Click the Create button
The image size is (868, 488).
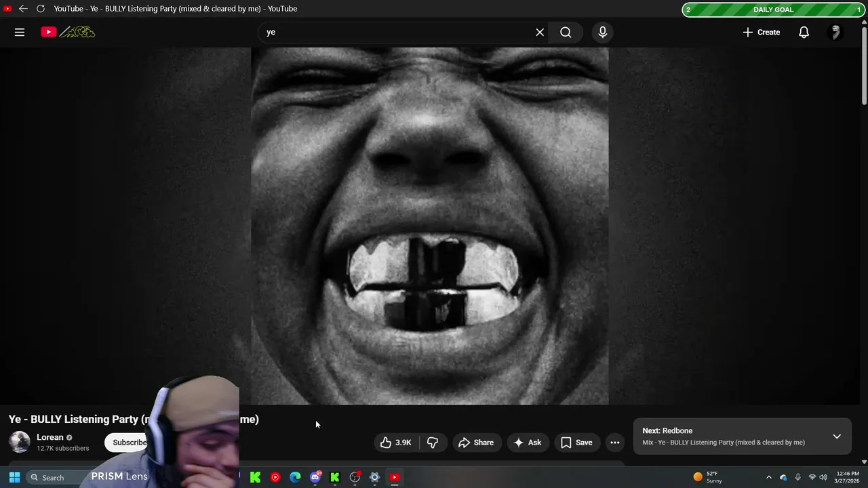pyautogui.click(x=761, y=32)
